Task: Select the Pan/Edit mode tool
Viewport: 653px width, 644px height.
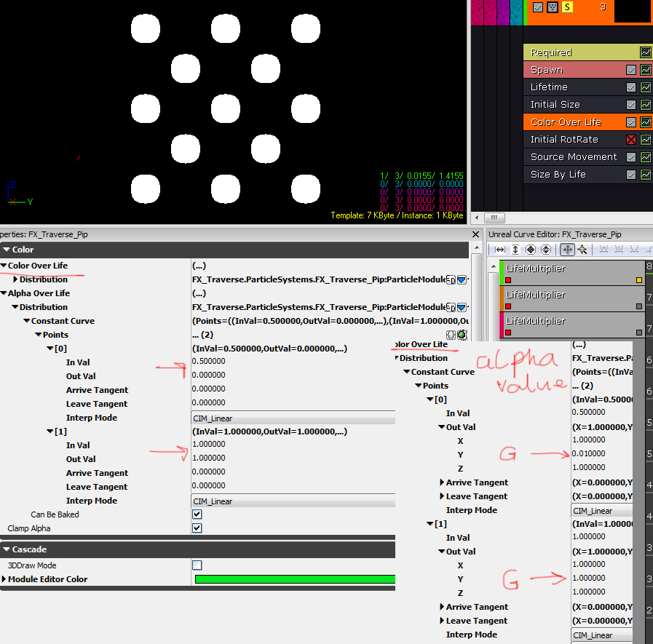Action: click(567, 250)
